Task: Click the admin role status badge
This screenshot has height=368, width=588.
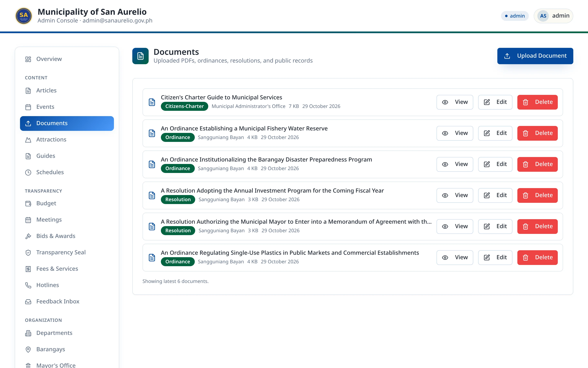Action: tap(515, 16)
